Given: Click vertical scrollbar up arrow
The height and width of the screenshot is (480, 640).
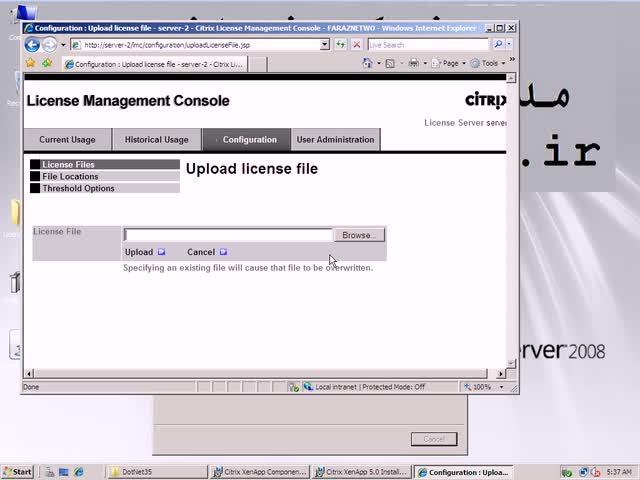Looking at the screenshot, I should pos(511,78).
